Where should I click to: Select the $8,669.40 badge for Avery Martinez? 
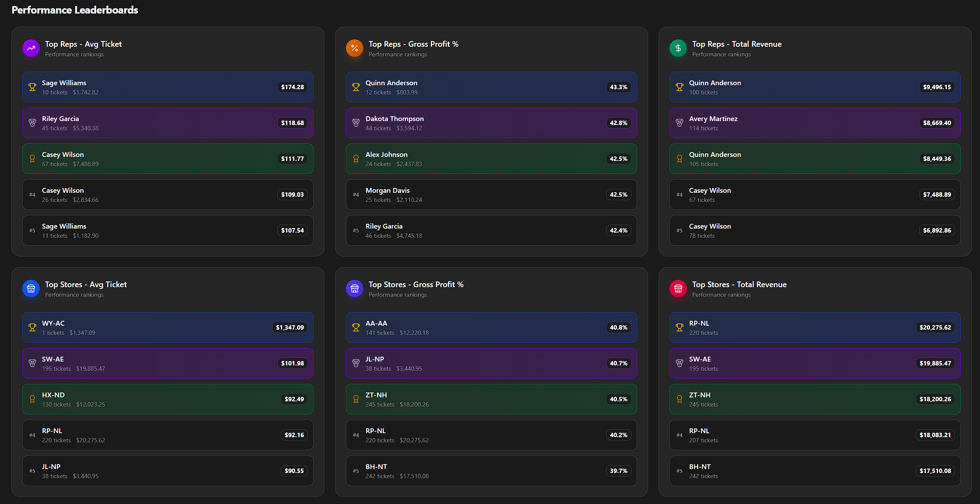tap(937, 123)
